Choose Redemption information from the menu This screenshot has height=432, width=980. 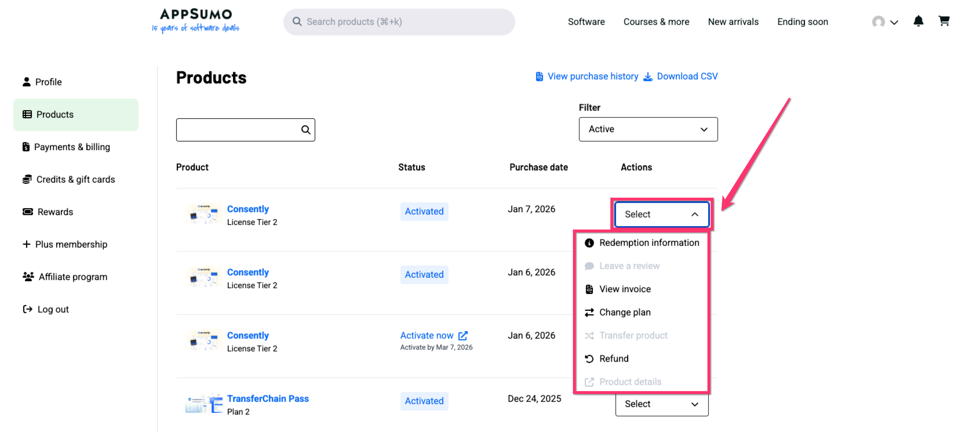pyautogui.click(x=649, y=243)
